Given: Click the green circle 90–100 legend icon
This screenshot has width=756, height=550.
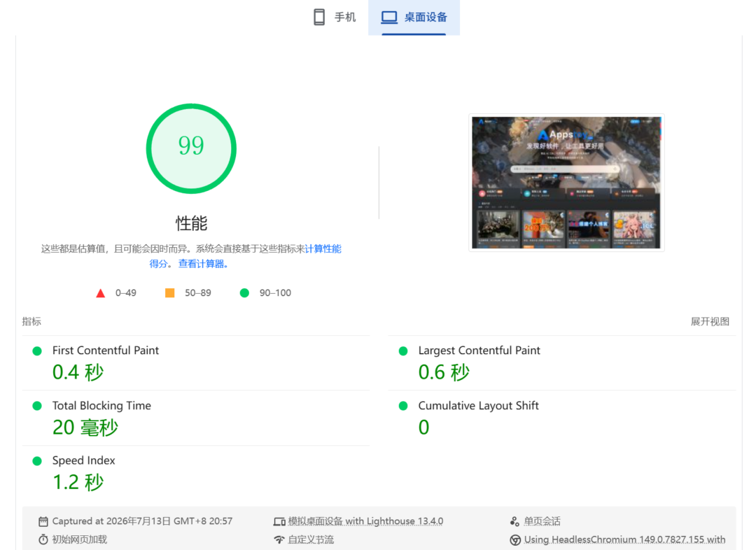Looking at the screenshot, I should click(x=244, y=292).
